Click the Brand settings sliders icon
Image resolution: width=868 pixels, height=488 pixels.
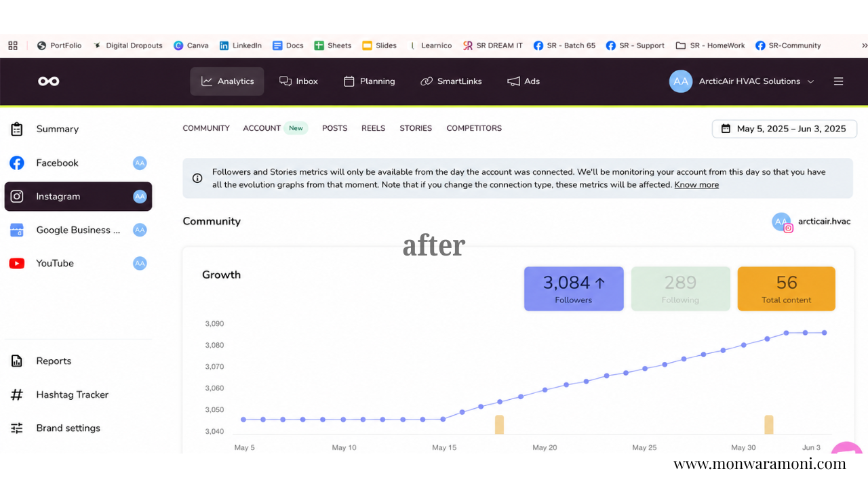coord(17,428)
